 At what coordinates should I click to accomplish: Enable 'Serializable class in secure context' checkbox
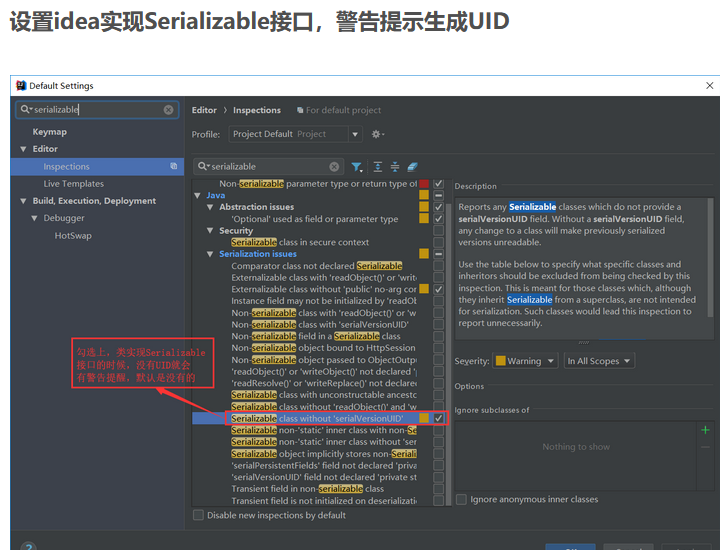click(439, 242)
